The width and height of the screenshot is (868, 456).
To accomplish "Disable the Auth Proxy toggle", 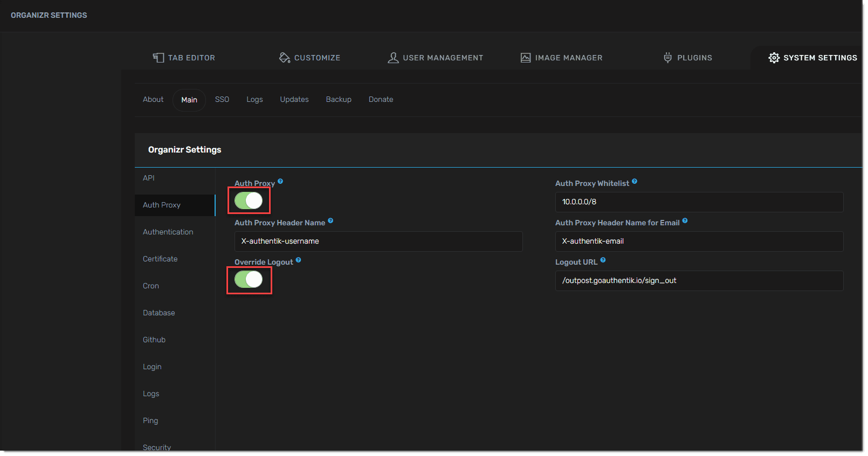I will [249, 201].
